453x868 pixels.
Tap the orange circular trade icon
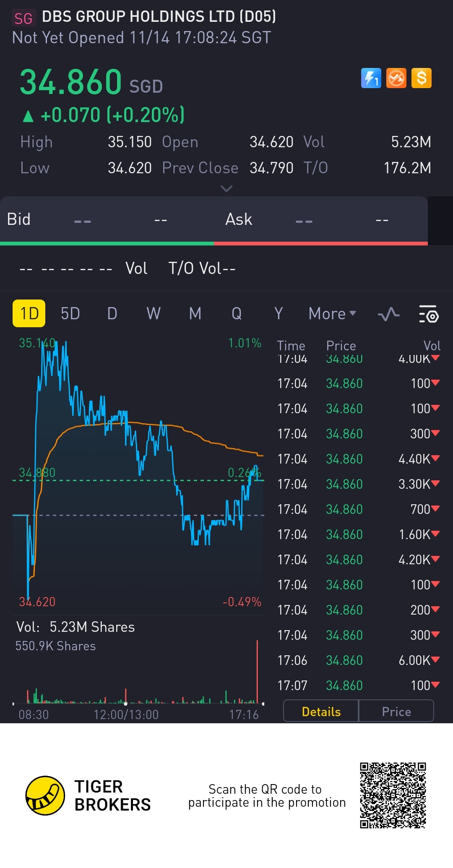(x=396, y=78)
